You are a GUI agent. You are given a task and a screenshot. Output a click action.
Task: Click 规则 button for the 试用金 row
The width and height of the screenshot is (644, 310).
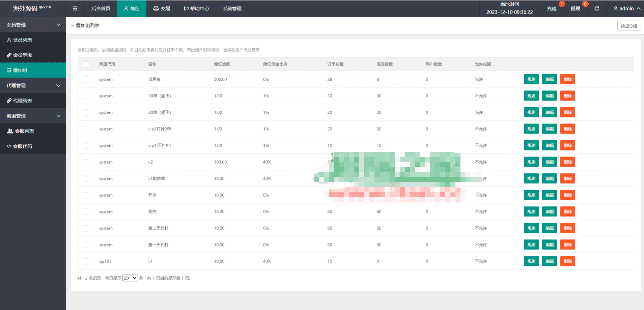click(531, 79)
